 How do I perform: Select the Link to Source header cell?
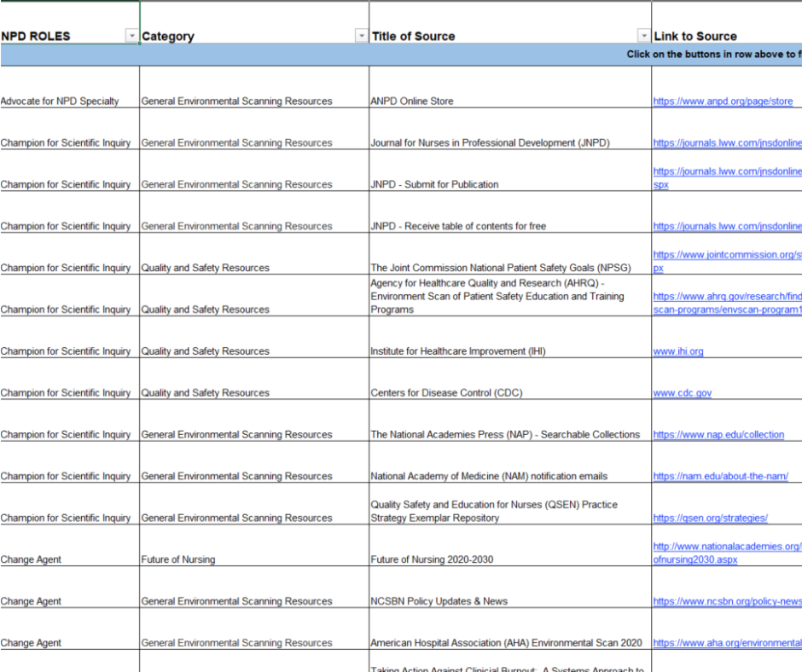tap(727, 22)
